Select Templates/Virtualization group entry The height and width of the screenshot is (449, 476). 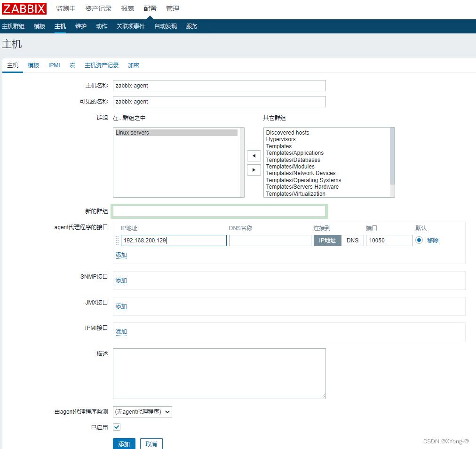click(296, 194)
